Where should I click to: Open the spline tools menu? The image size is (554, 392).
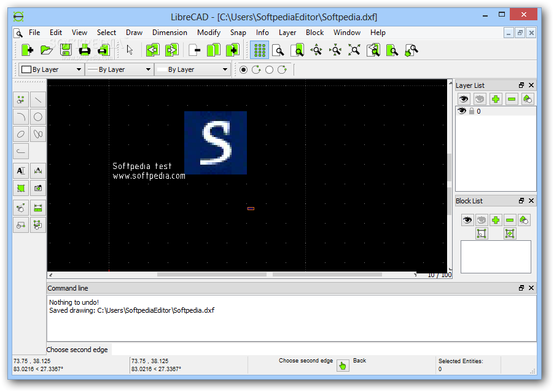38,134
